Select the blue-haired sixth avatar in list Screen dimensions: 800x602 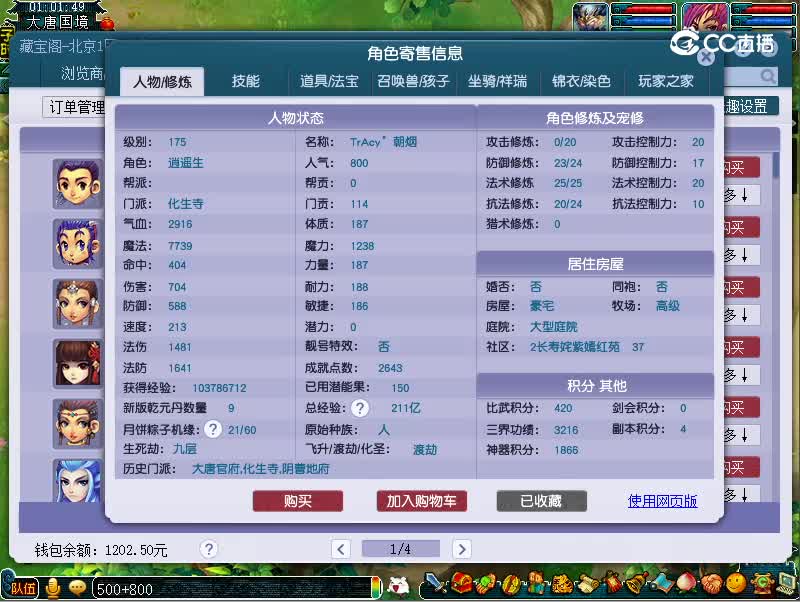pos(78,480)
